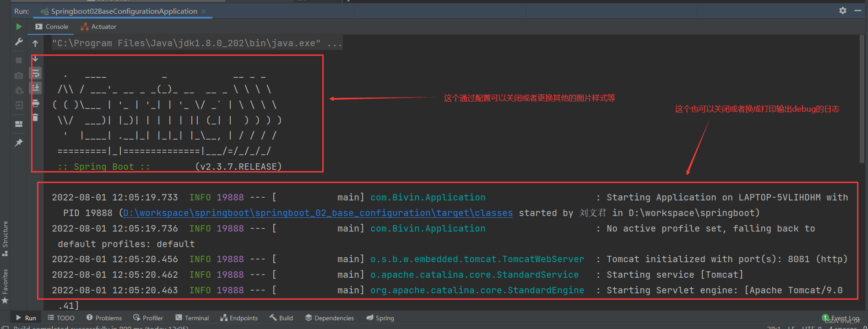Click 'Starting service [Tomcat]' log message
This screenshot has width=868, height=329.
tap(675, 275)
